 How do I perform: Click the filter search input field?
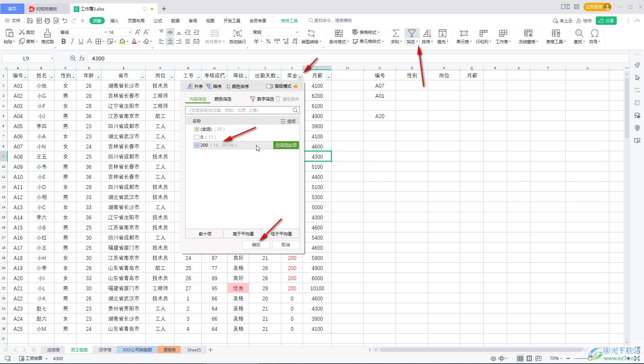click(x=243, y=110)
